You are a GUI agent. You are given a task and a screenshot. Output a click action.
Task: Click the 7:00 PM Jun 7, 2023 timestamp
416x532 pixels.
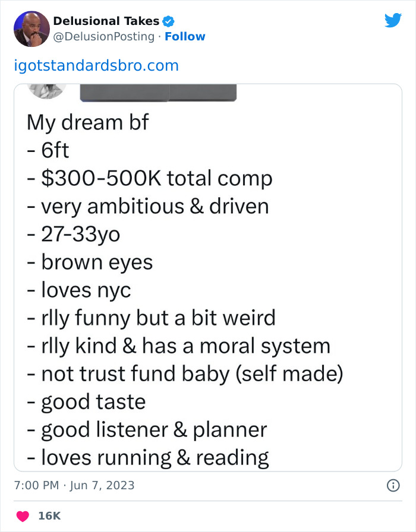pos(74,485)
